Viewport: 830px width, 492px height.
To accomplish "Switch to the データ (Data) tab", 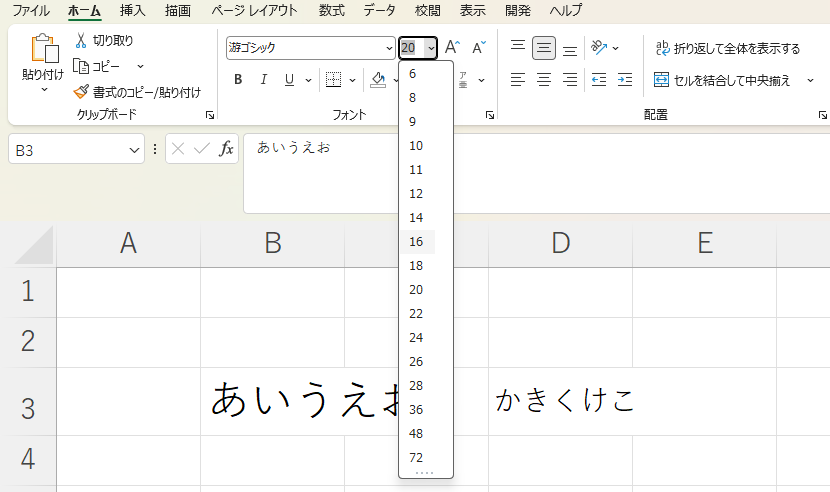I will point(380,11).
